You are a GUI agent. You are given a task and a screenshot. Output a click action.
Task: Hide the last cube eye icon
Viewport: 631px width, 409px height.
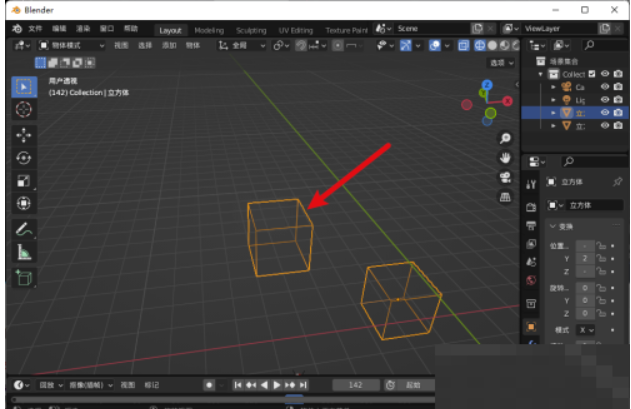tap(605, 126)
